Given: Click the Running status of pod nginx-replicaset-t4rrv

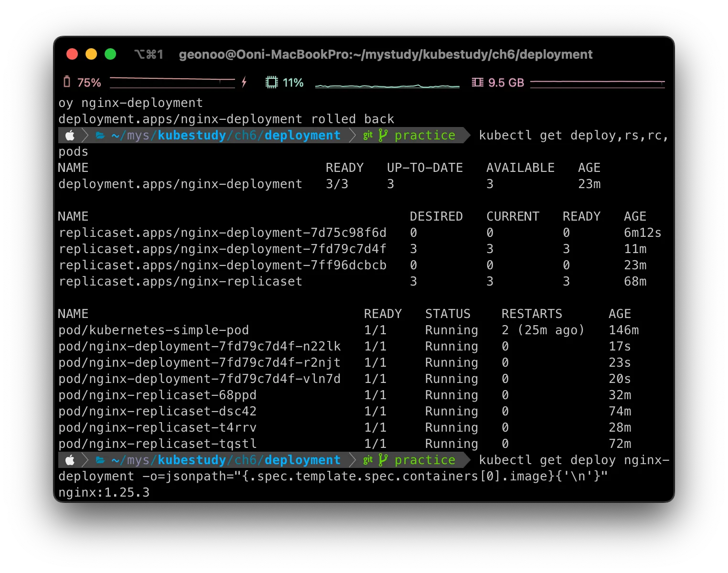Looking at the screenshot, I should [x=451, y=427].
